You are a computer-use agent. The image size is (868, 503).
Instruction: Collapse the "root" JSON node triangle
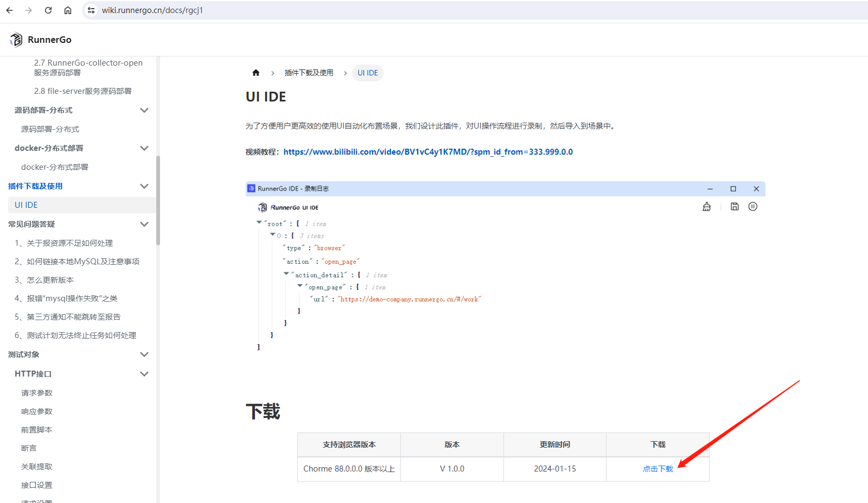259,222
